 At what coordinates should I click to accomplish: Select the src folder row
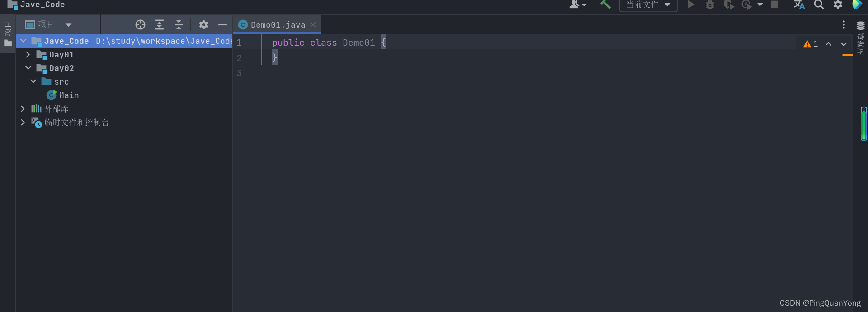124,82
